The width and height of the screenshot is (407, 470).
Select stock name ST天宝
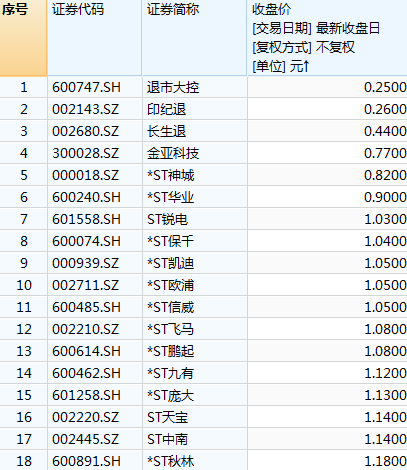coord(167,417)
